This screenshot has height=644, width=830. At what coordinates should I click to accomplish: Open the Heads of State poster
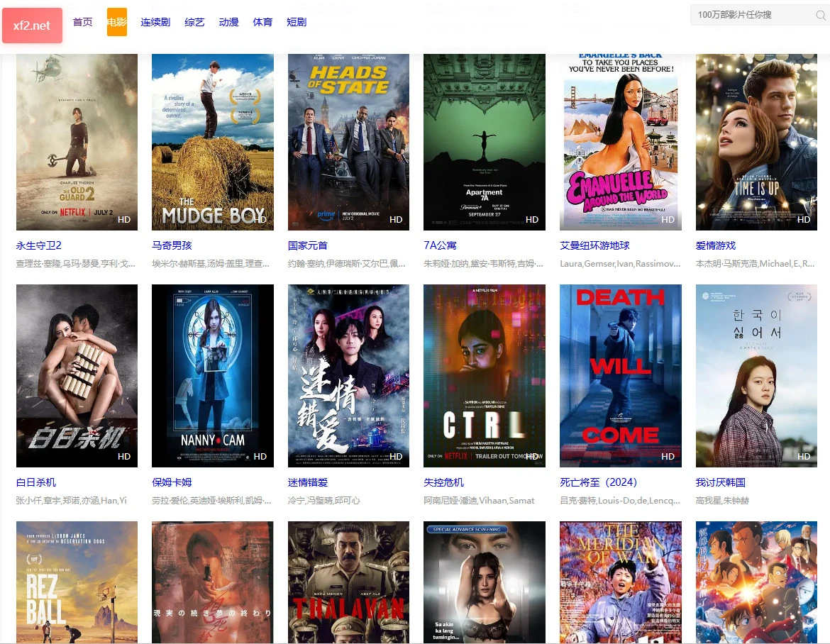[348, 142]
